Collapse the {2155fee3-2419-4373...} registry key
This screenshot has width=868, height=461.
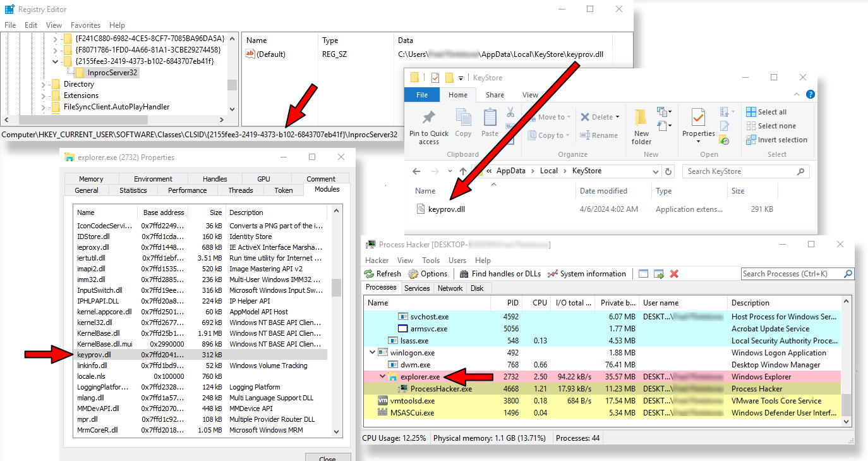56,61
